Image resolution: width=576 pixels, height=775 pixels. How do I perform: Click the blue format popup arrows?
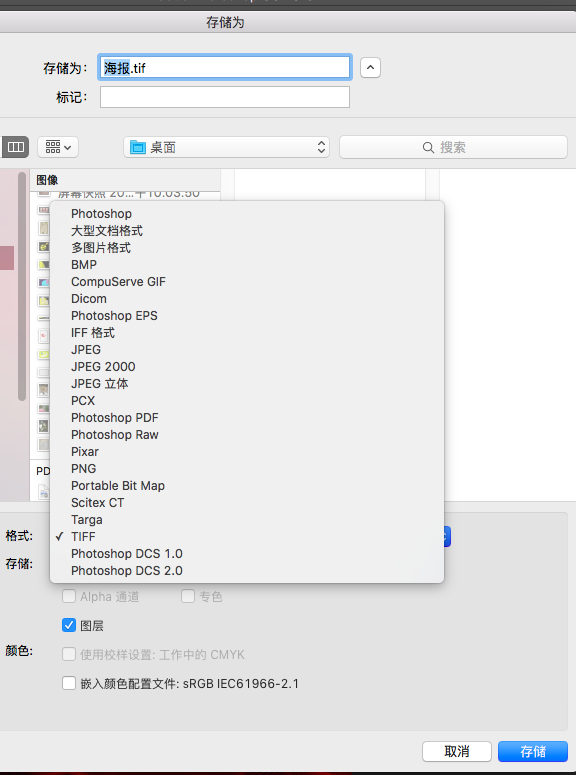[x=447, y=537]
